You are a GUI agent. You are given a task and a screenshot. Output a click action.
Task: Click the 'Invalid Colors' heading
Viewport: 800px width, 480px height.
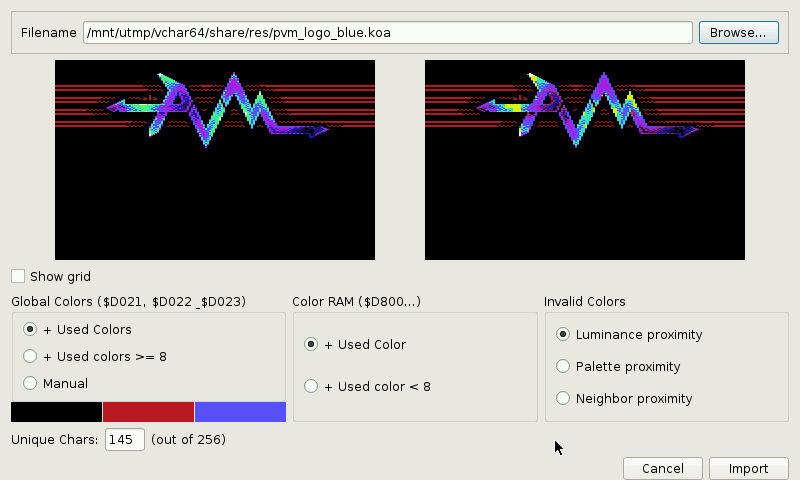[x=585, y=301]
